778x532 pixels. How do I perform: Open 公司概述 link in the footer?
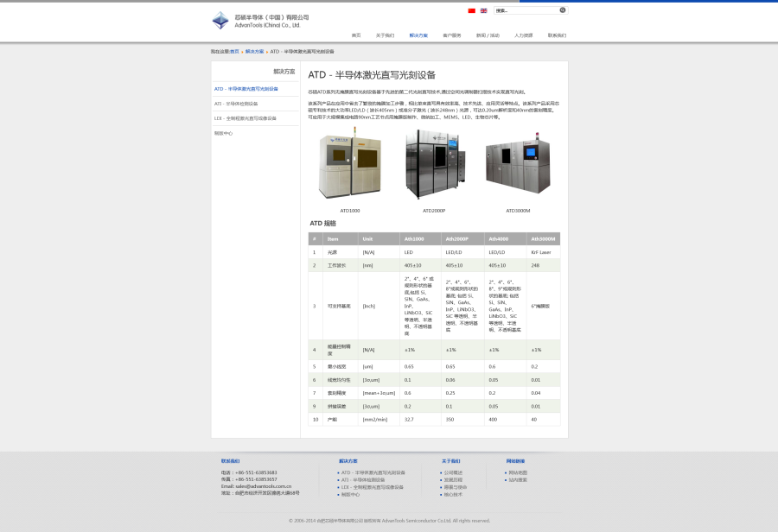coord(453,472)
